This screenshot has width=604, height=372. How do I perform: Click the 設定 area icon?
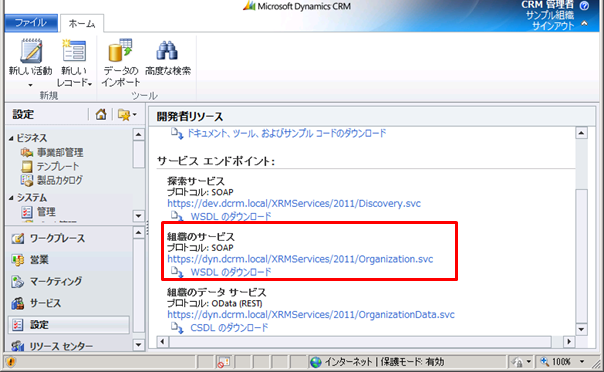tap(18, 325)
